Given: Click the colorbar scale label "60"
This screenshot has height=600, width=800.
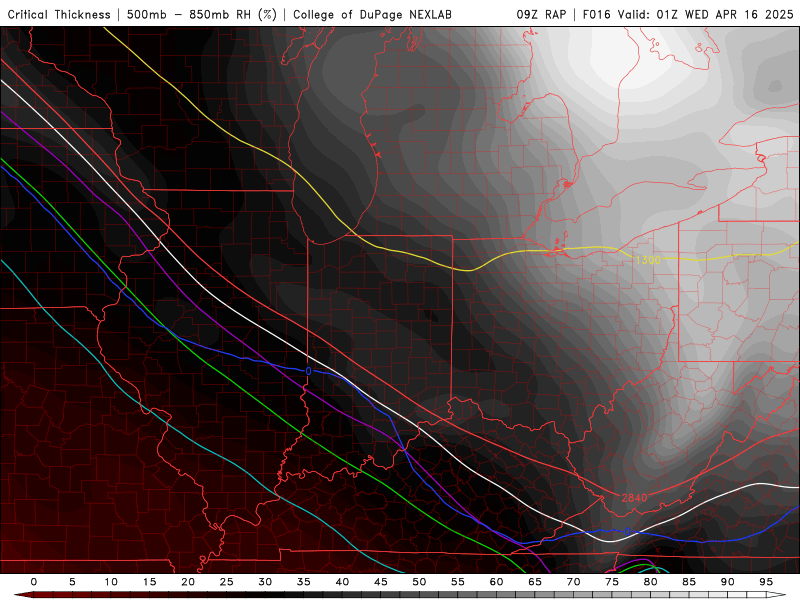Looking at the screenshot, I should point(496,582).
